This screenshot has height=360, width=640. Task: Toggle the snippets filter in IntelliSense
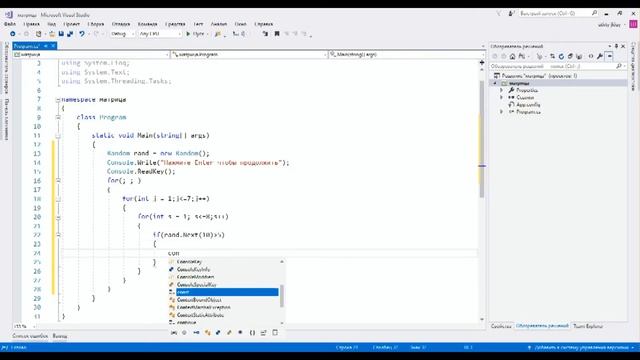pyautogui.click(x=275, y=333)
